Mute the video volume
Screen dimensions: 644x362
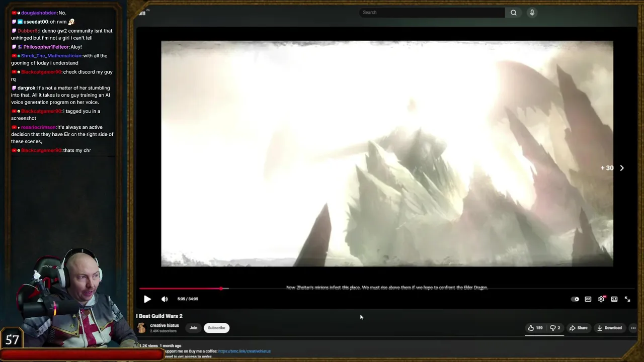165,299
